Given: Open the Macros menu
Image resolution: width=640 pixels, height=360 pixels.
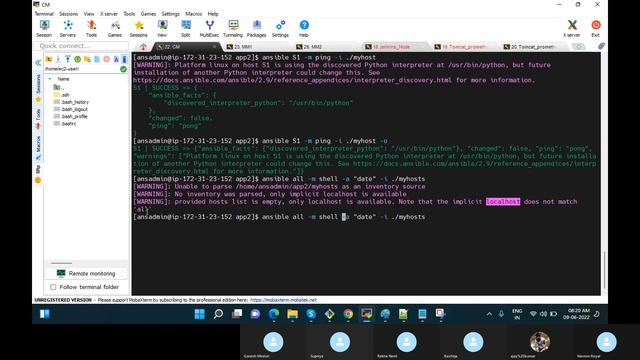Looking at the screenshot, I should click(193, 14).
